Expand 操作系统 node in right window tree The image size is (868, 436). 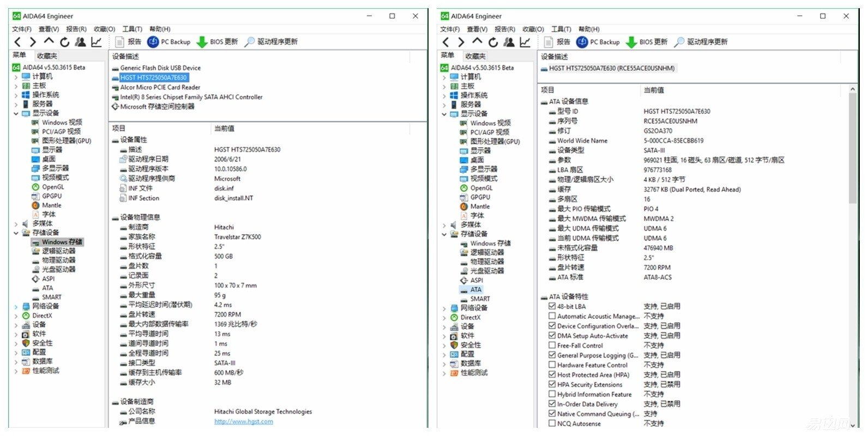(x=444, y=95)
